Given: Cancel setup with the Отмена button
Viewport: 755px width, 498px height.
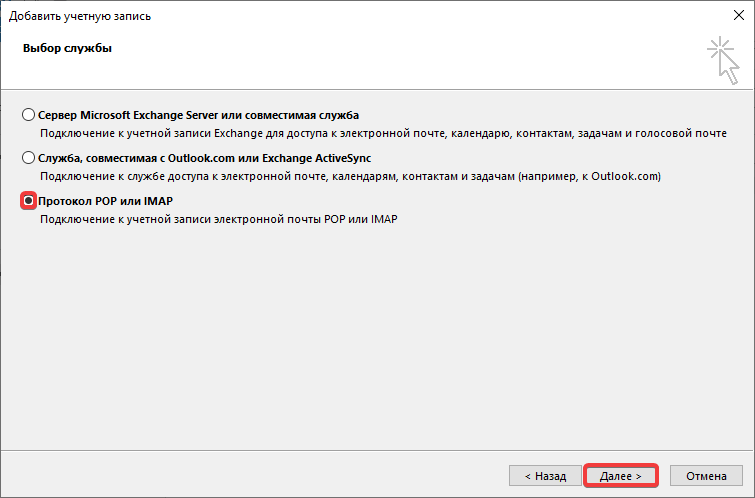Looking at the screenshot, I should [x=706, y=476].
